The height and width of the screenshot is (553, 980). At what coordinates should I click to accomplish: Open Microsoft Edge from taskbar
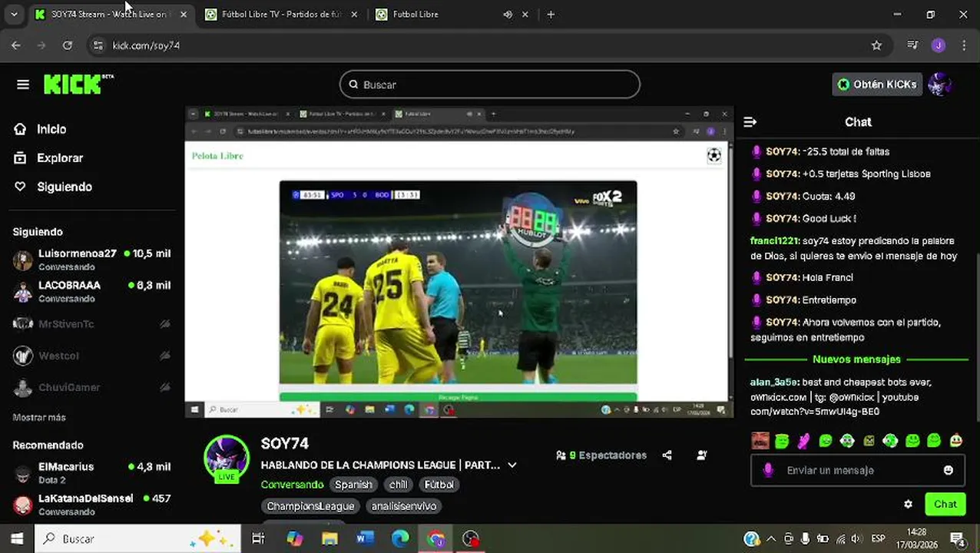[x=400, y=539]
